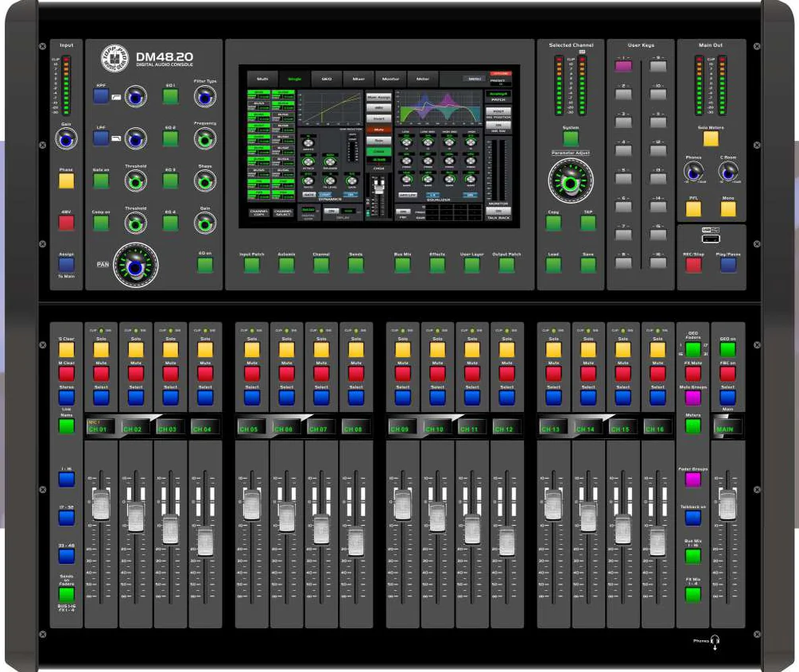Switch to the Single tab on screen
The height and width of the screenshot is (672, 799).
294,79
